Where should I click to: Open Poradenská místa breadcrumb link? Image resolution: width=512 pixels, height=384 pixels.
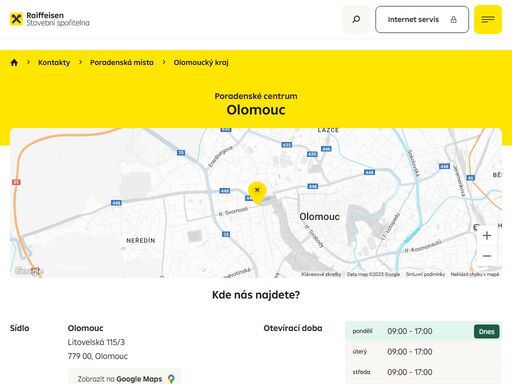[x=122, y=62]
